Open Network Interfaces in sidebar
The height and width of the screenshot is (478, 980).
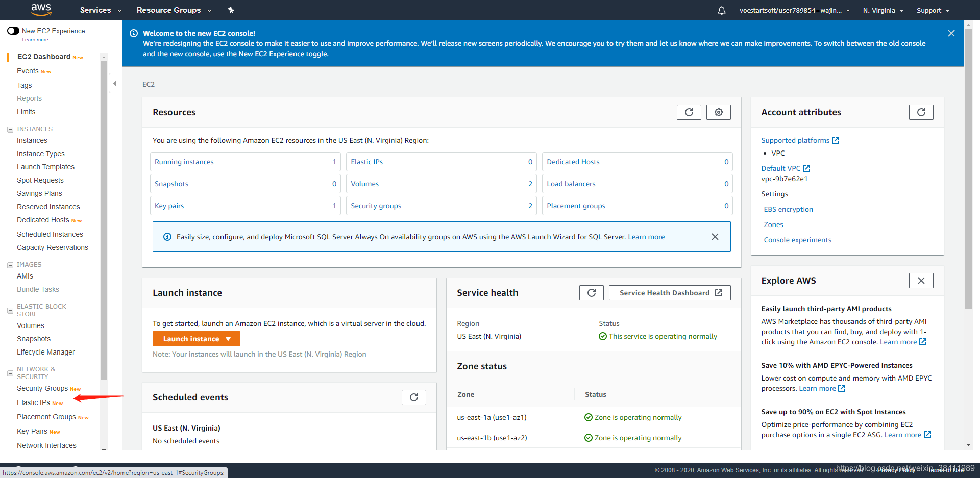coord(46,445)
